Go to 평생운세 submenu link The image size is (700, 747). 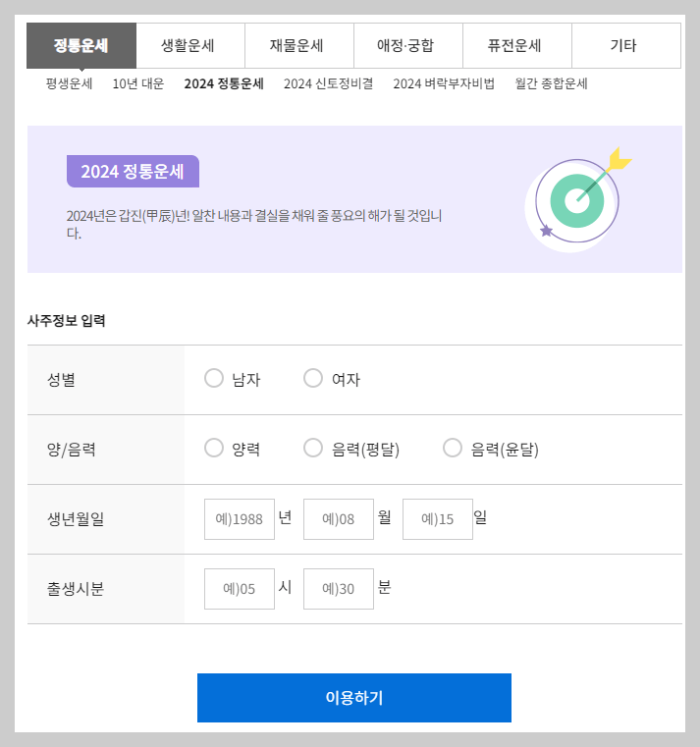(x=69, y=83)
